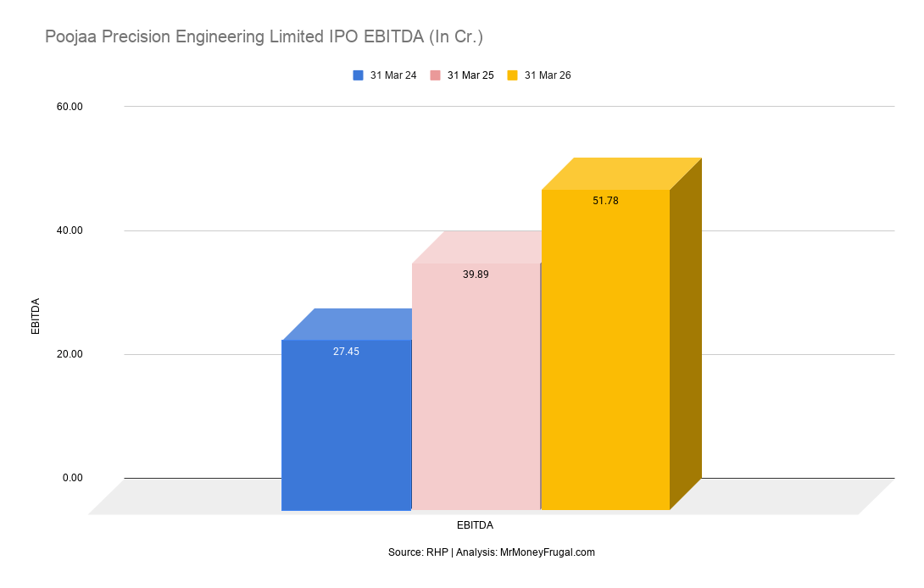Viewport: 924px width, 588px height.
Task: Click the chart title 'Poojaa Precision Engineering Limited IPO EBITDA'
Action: click(x=264, y=36)
